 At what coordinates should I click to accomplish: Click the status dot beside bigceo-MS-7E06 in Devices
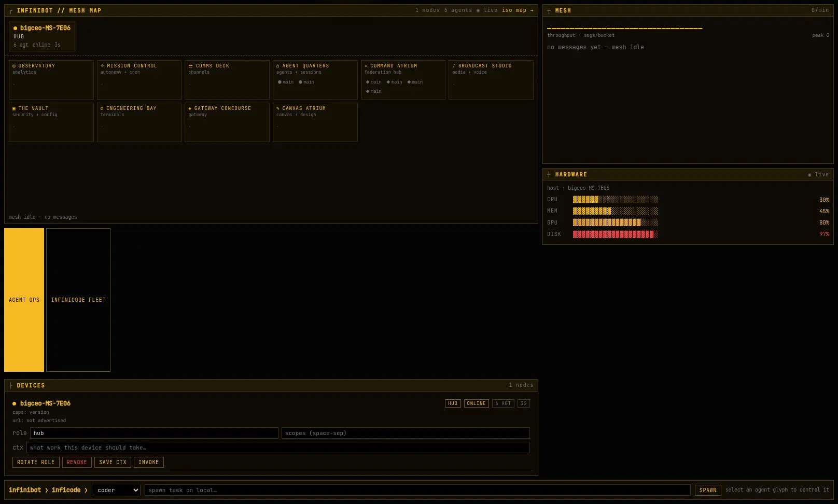15,403
